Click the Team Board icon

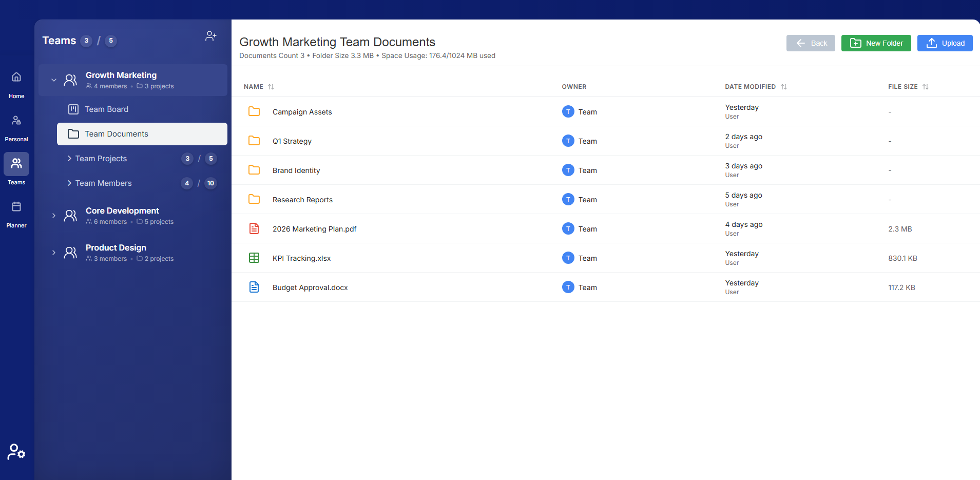pos(73,109)
